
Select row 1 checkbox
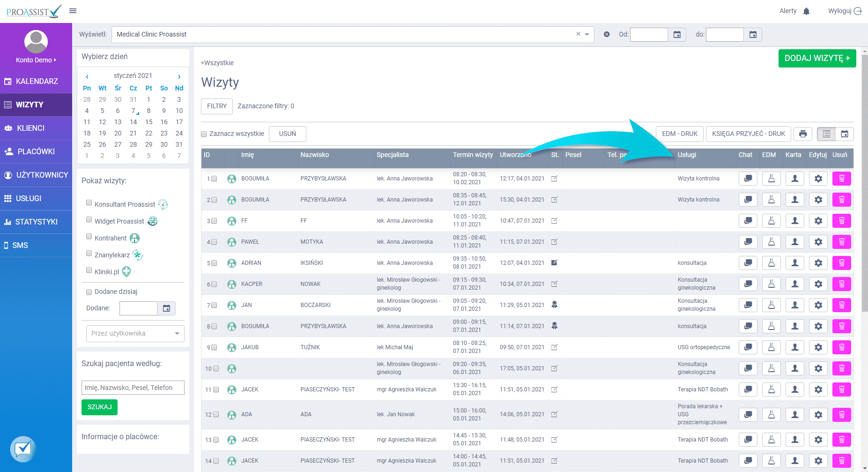pyautogui.click(x=214, y=179)
